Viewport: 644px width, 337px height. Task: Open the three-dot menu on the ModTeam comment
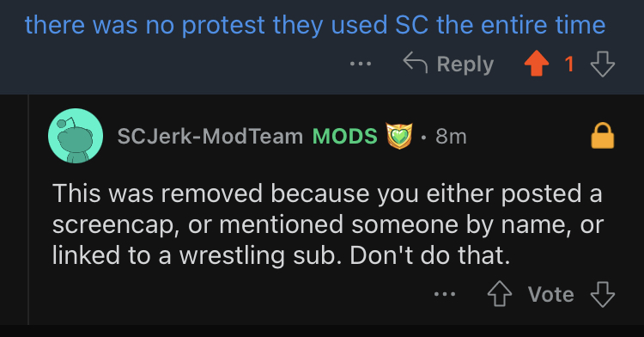[x=445, y=294]
